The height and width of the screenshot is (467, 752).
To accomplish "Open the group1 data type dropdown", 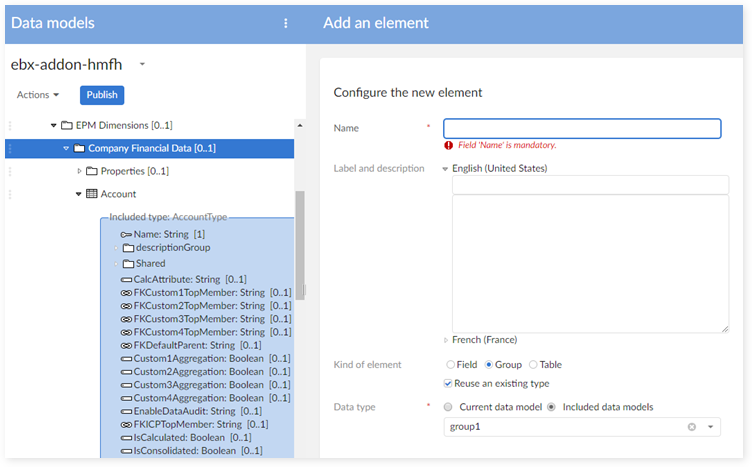I will coord(711,427).
